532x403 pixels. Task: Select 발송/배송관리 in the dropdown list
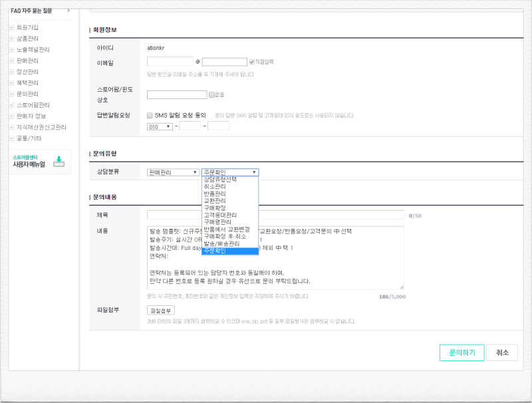[x=230, y=243]
